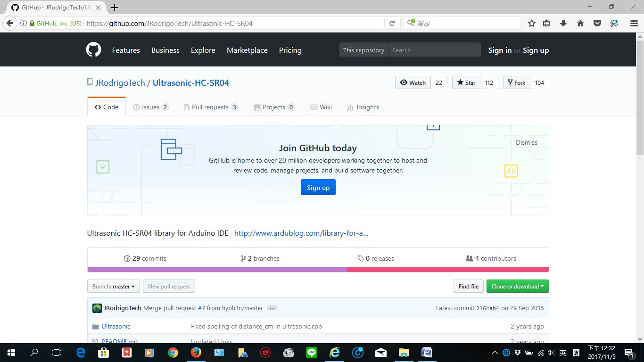644x362 pixels.
Task: View the 29 commits
Action: click(x=145, y=258)
